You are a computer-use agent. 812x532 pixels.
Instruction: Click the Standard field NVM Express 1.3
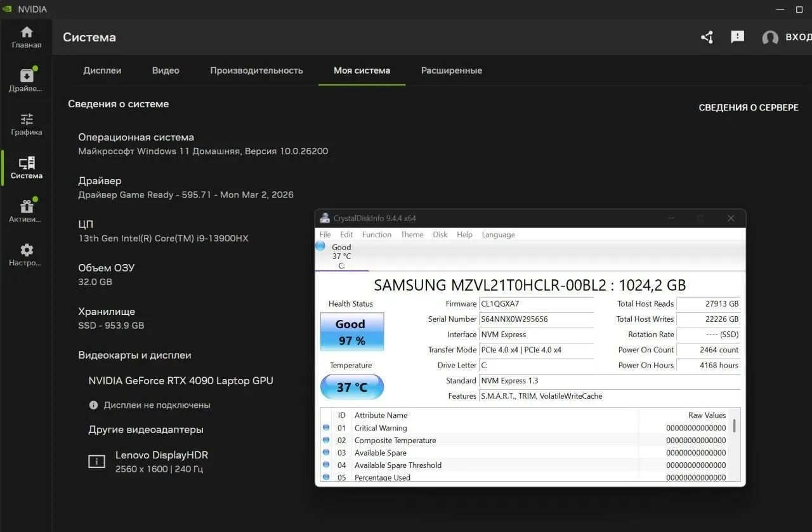pyautogui.click(x=609, y=381)
